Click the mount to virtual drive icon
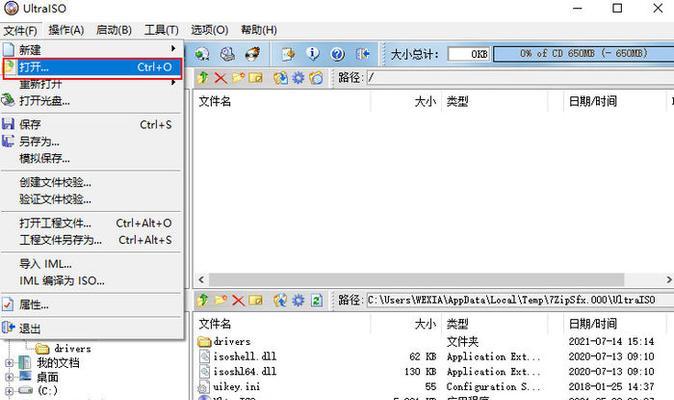Image resolution: width=674 pixels, height=400 pixels. click(227, 54)
